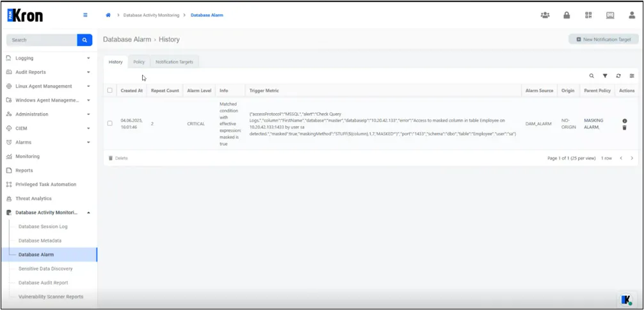Click the MASKING ALARM parent policy cell
This screenshot has width=644, height=310.
click(594, 124)
